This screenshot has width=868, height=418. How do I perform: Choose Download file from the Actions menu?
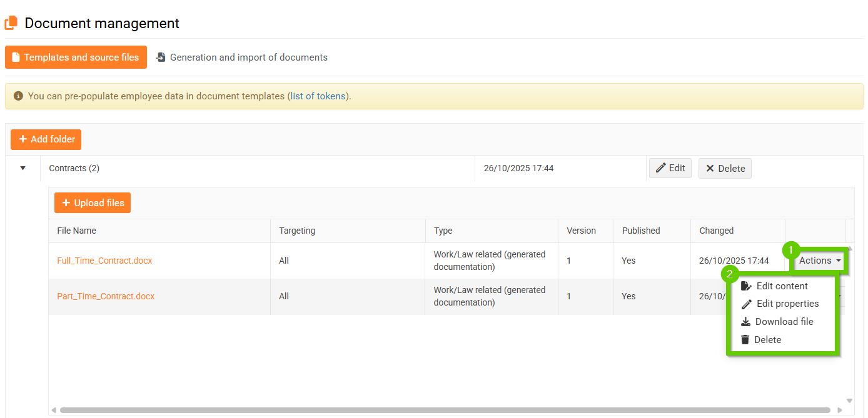coord(784,322)
